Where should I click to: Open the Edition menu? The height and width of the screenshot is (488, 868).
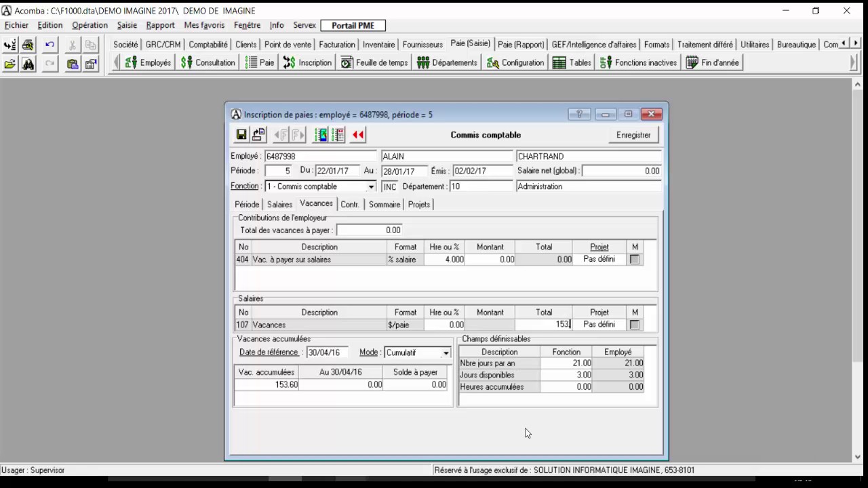click(x=50, y=25)
